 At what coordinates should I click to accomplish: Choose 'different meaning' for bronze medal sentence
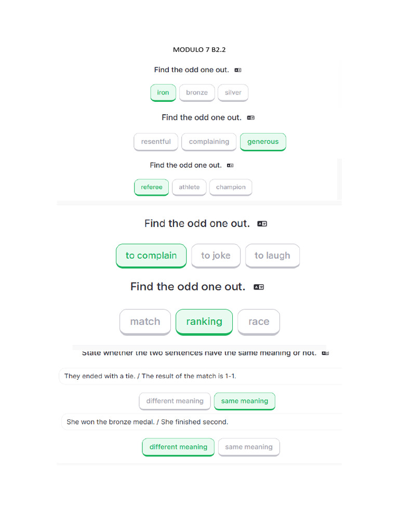pyautogui.click(x=178, y=447)
